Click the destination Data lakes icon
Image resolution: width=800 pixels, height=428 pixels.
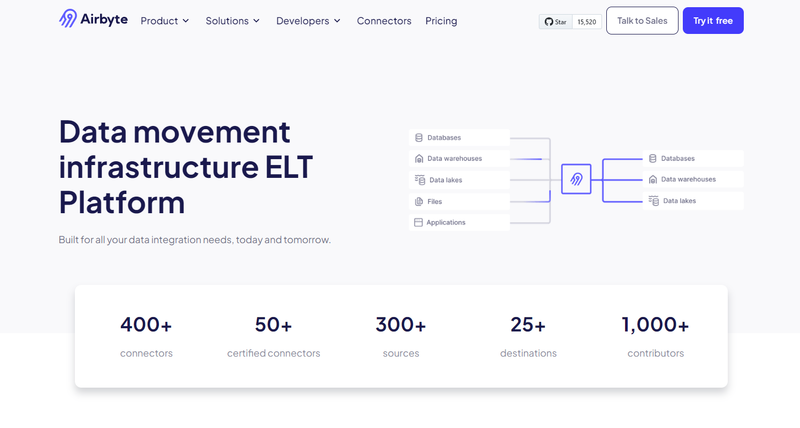(x=654, y=201)
